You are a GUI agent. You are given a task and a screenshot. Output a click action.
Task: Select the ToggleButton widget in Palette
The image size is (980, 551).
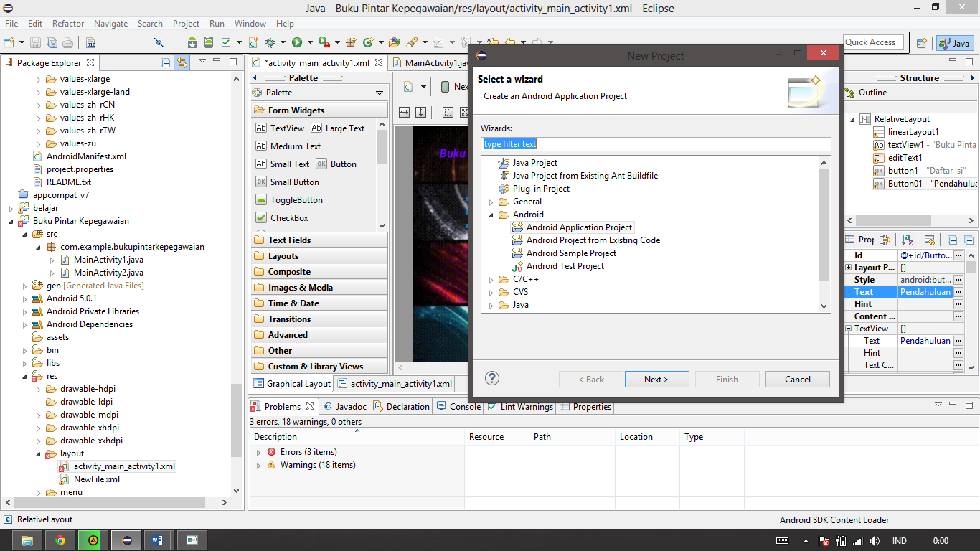(289, 200)
